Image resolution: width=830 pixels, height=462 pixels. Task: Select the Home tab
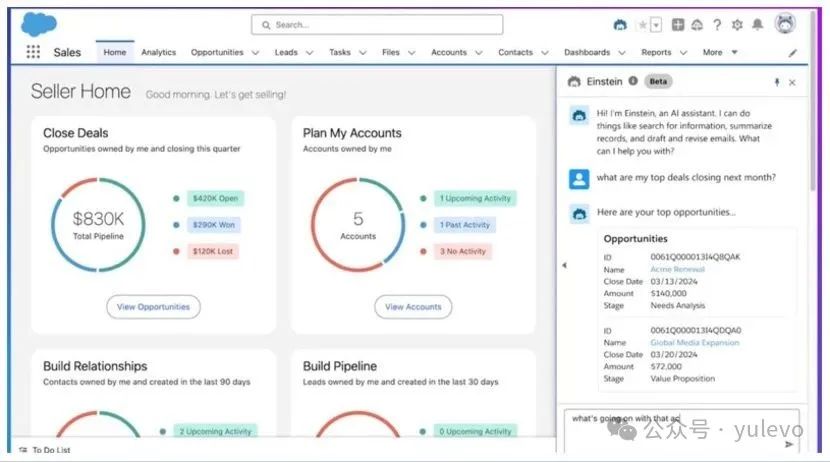pyautogui.click(x=115, y=52)
